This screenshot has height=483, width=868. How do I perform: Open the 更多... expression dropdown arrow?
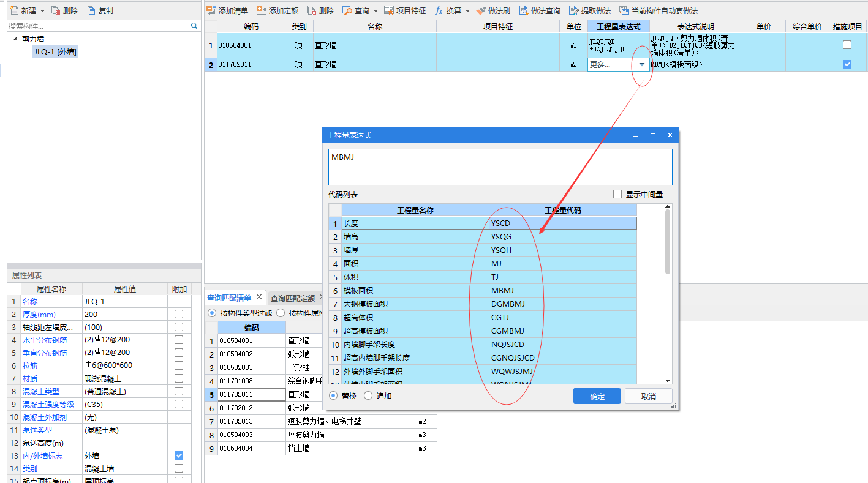pyautogui.click(x=641, y=64)
